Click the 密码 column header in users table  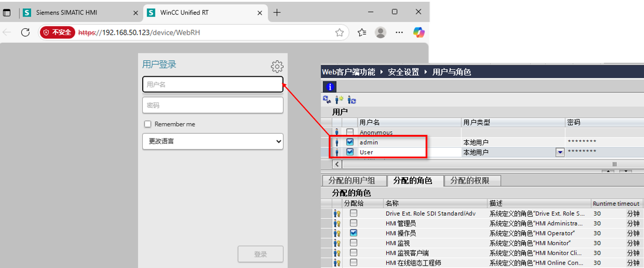pos(605,123)
